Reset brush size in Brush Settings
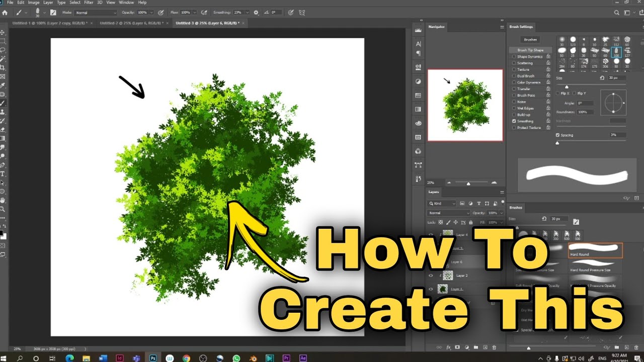 pyautogui.click(x=602, y=78)
